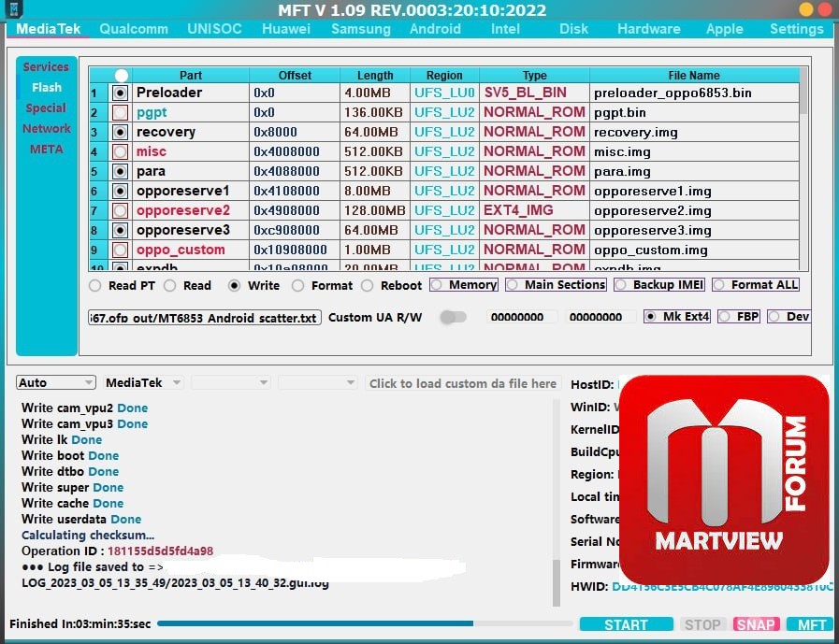Image resolution: width=839 pixels, height=644 pixels.
Task: Open the Intel tab
Action: click(x=505, y=29)
